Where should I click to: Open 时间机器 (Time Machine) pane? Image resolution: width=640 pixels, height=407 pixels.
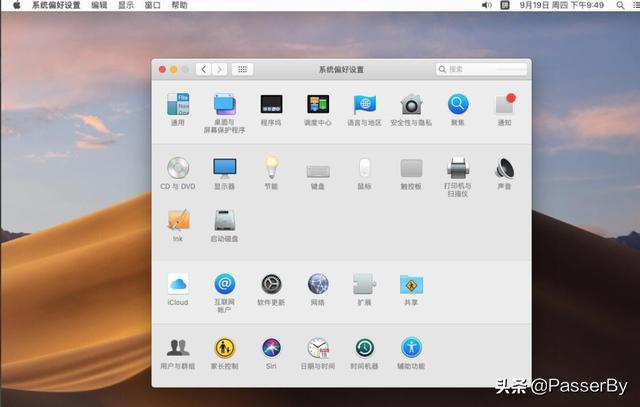click(364, 353)
